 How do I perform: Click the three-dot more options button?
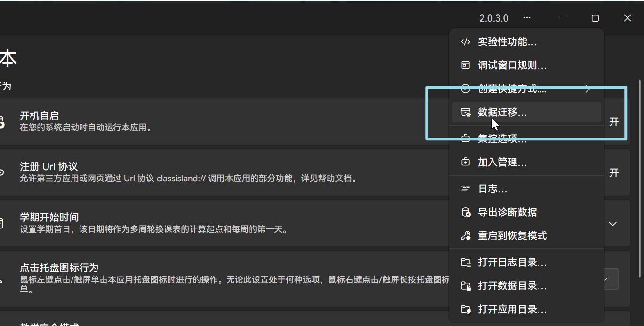527,18
